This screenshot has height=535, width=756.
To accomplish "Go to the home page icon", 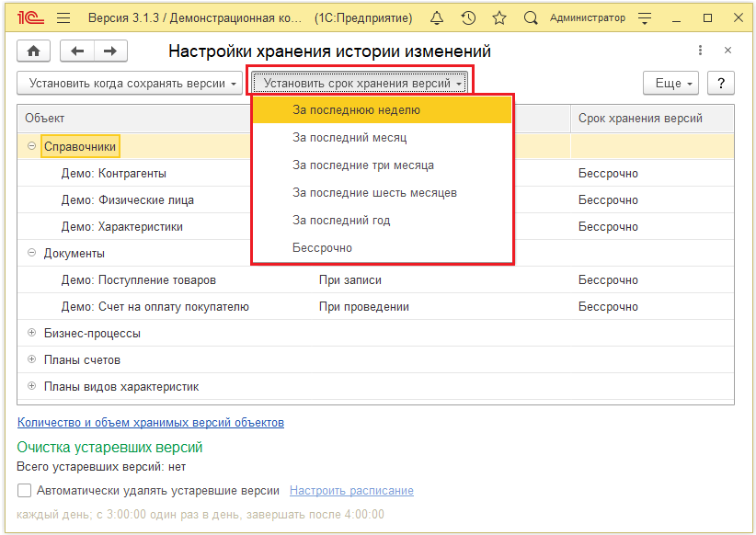I will 34,51.
